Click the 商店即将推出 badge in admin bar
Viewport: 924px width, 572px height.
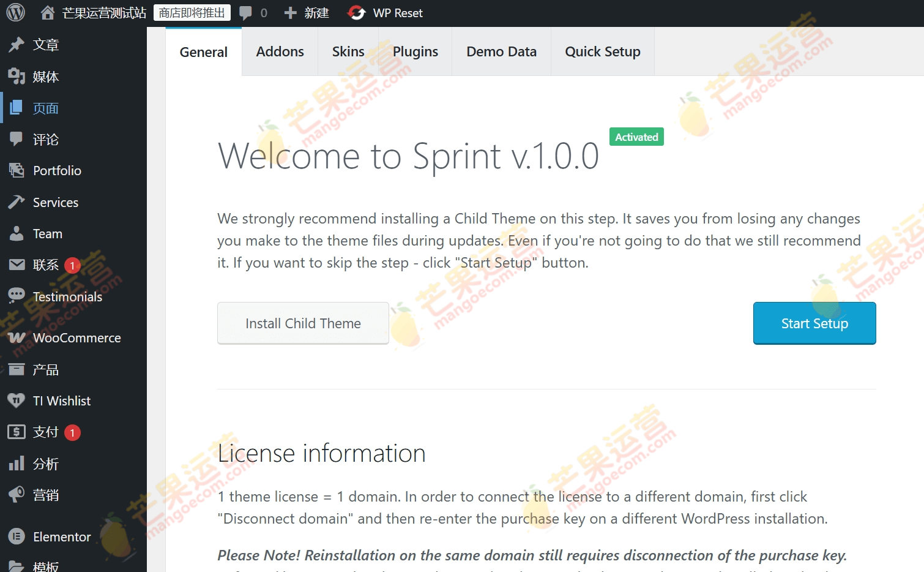(192, 13)
